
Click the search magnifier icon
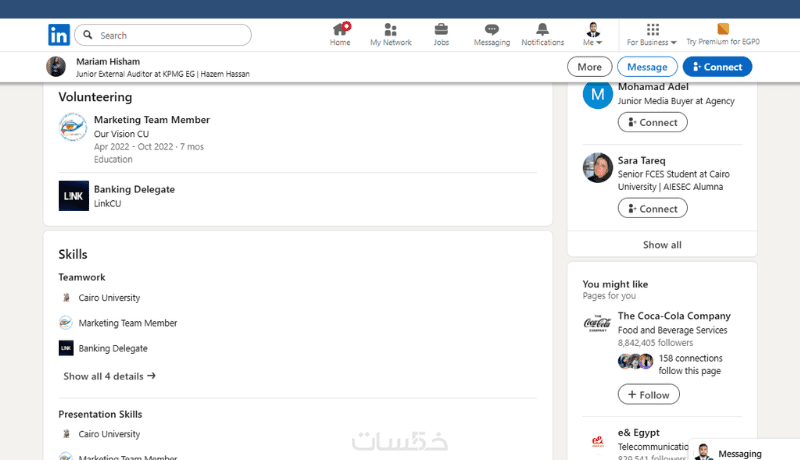point(88,35)
